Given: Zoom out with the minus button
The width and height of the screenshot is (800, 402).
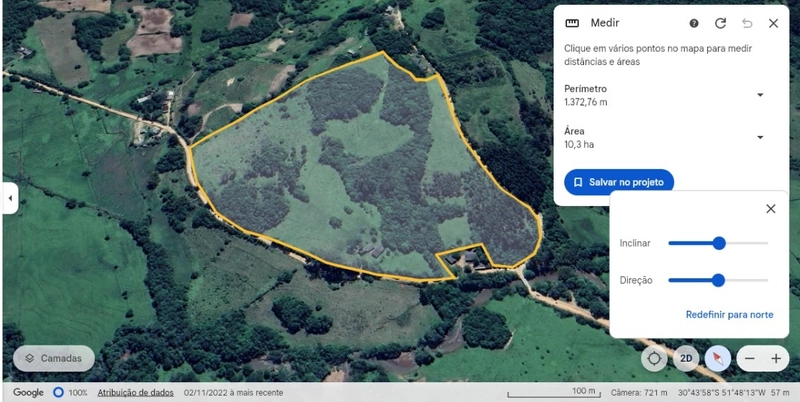Looking at the screenshot, I should (750, 358).
